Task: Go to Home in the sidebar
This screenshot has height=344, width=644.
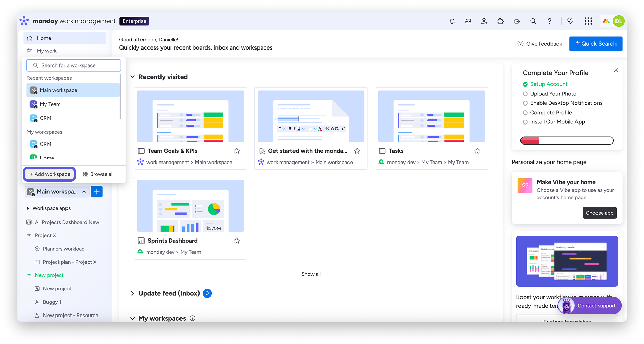Action: point(64,38)
